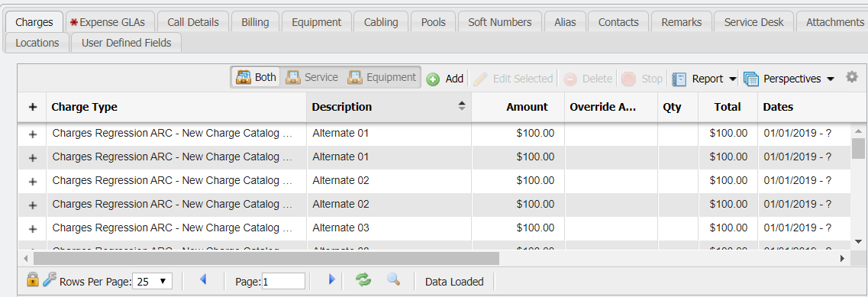The width and height of the screenshot is (868, 297).
Task: Expand the second Alternate 01 row
Action: 33,157
